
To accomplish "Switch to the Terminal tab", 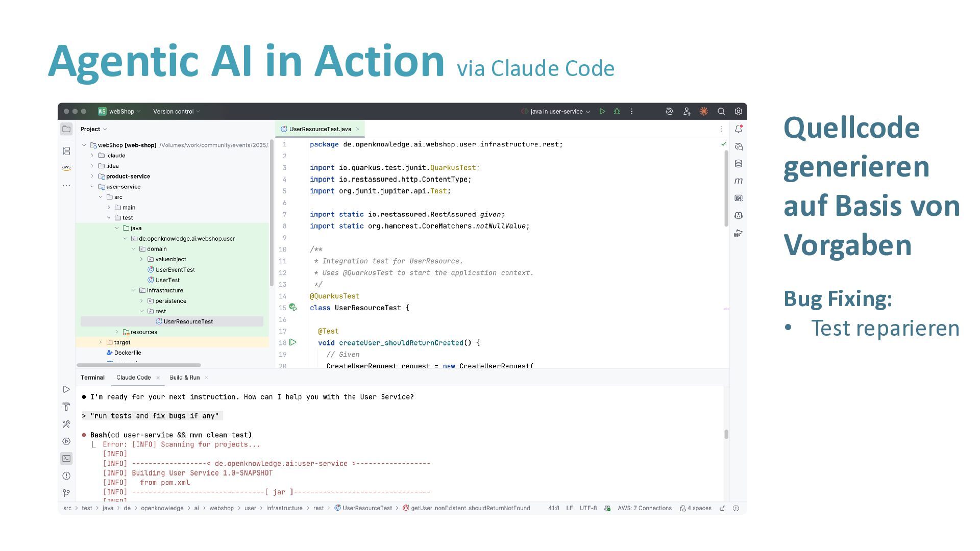I will tap(92, 378).
